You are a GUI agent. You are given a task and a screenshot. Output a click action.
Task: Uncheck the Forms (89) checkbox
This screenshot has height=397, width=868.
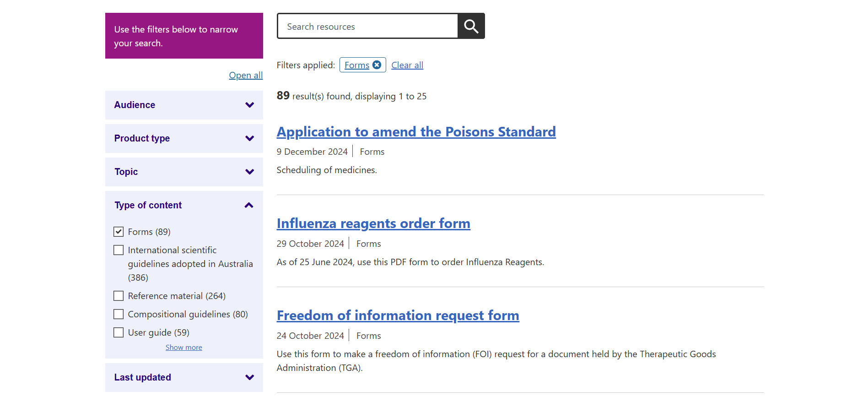coord(119,232)
